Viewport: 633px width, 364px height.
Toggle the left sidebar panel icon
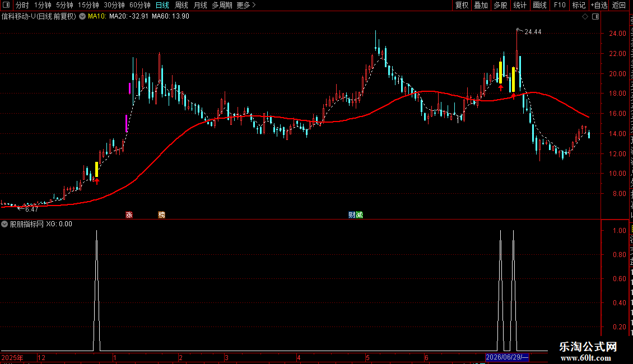point(6,5)
